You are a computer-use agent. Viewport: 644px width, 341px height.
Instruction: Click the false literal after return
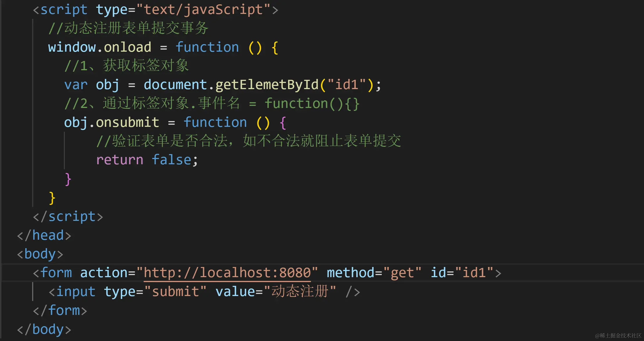point(171,160)
